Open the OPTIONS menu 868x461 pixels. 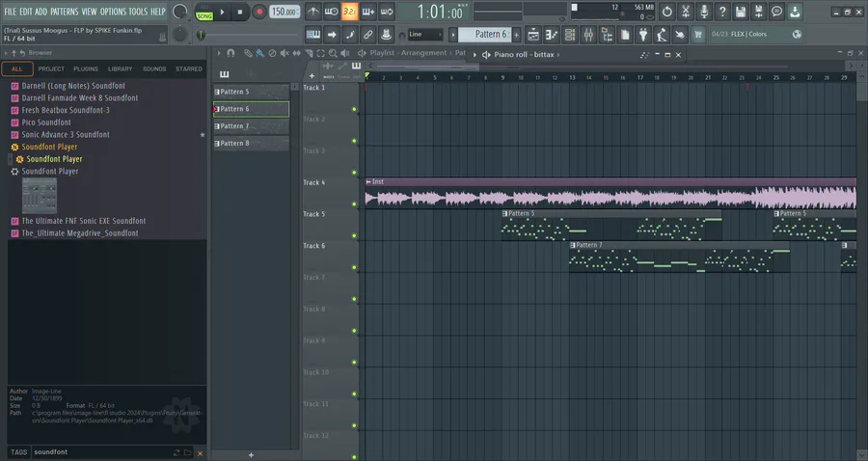coord(113,12)
